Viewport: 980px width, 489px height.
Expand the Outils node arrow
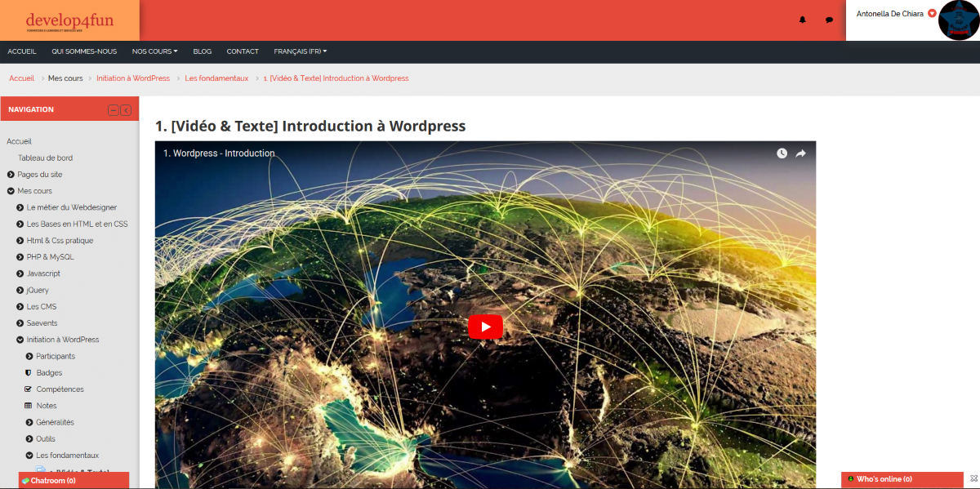point(29,439)
